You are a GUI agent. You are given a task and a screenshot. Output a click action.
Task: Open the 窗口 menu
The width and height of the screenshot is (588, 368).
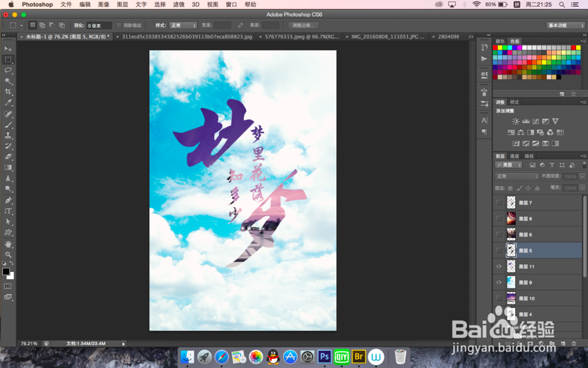click(231, 5)
